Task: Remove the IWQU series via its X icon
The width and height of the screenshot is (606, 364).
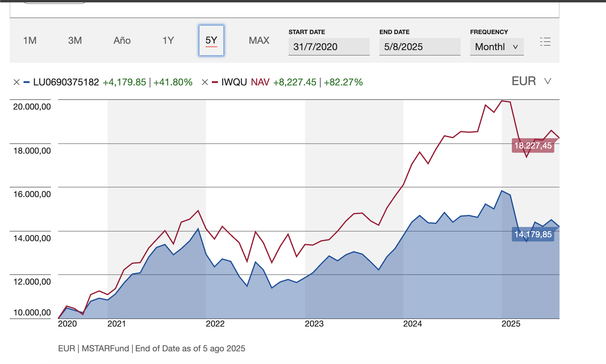Action: 205,82
